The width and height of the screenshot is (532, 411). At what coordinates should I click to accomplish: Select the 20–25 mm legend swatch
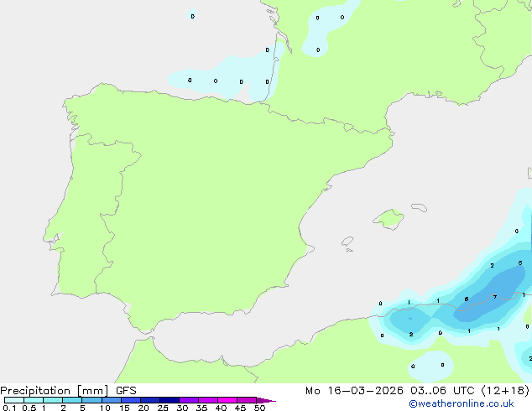(x=150, y=400)
